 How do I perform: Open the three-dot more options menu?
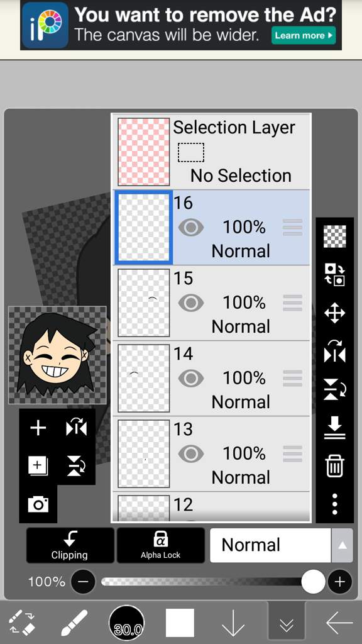pos(335,504)
